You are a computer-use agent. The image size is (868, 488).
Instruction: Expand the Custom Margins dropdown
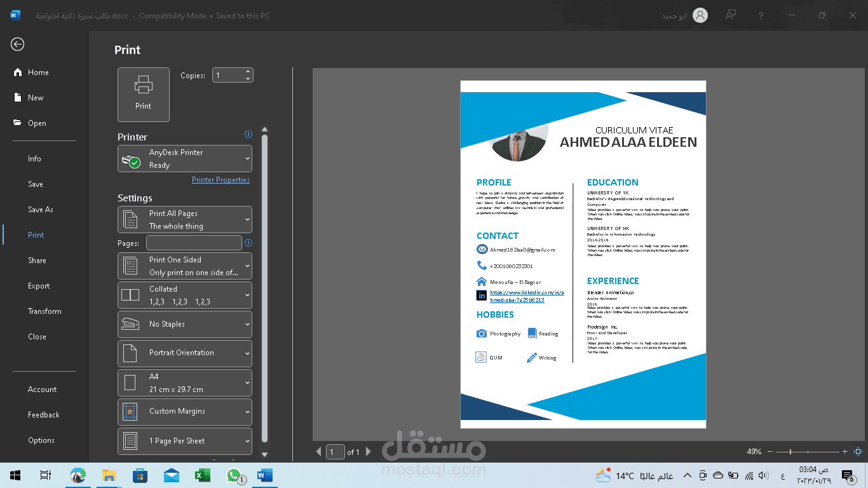(x=185, y=412)
